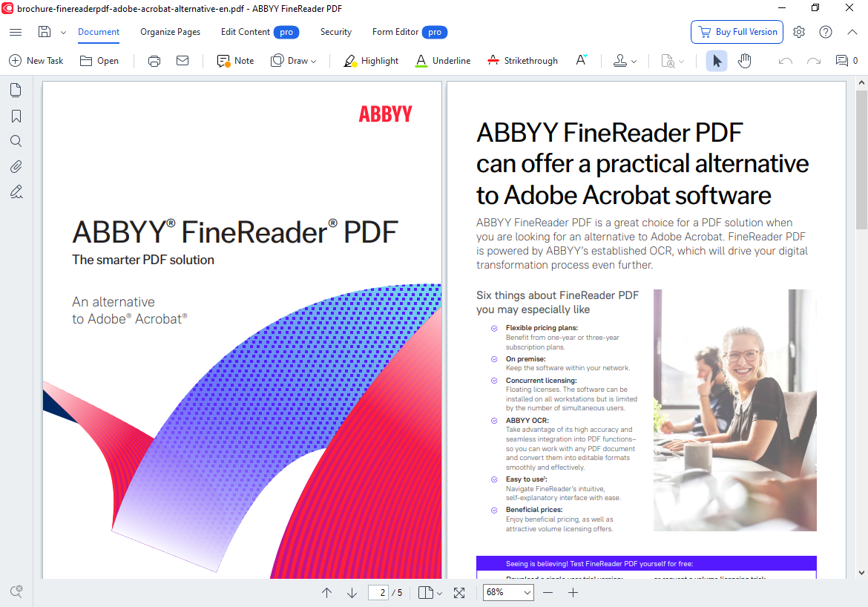The image size is (868, 607).
Task: Show the Pages sidebar panel
Action: 16,91
